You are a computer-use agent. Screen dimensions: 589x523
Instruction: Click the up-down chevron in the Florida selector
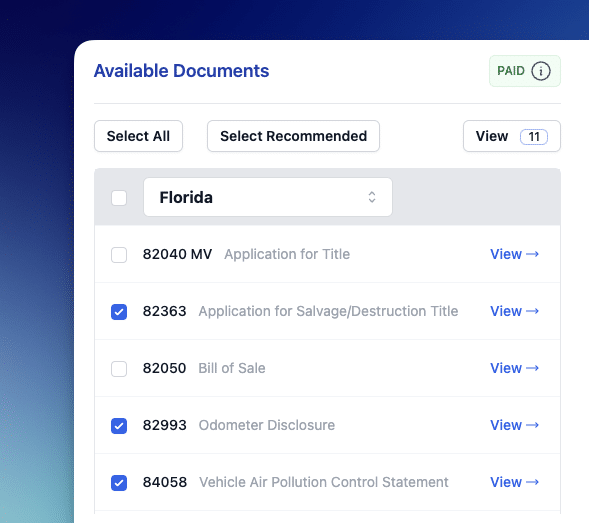(x=372, y=197)
